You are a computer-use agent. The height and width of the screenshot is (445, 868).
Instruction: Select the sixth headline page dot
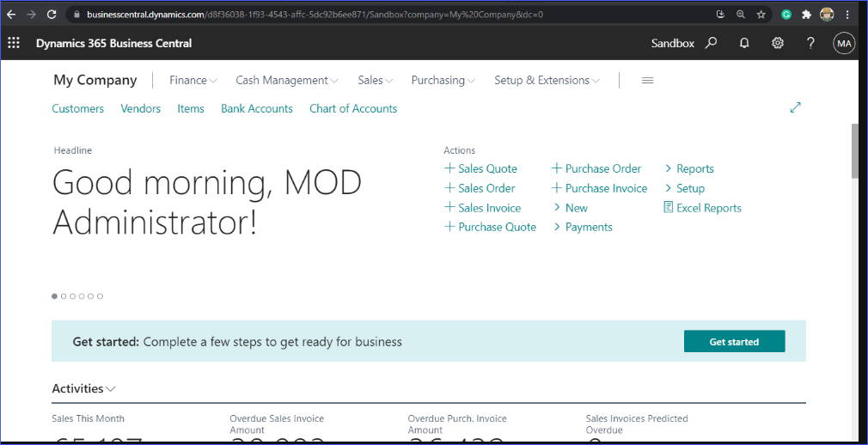coord(101,296)
